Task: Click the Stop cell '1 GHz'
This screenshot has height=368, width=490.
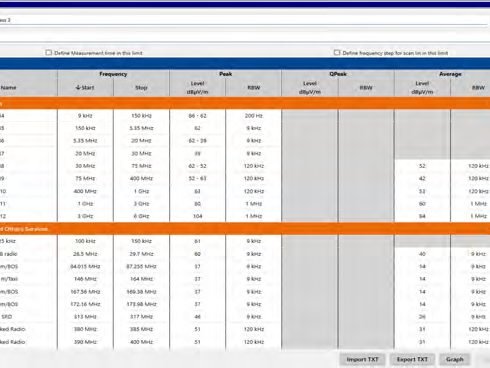Action: click(141, 191)
